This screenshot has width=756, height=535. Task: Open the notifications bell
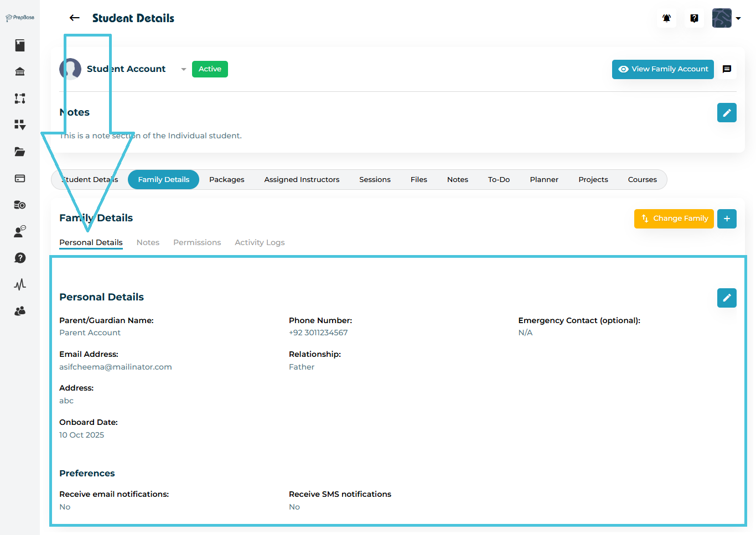[666, 18]
